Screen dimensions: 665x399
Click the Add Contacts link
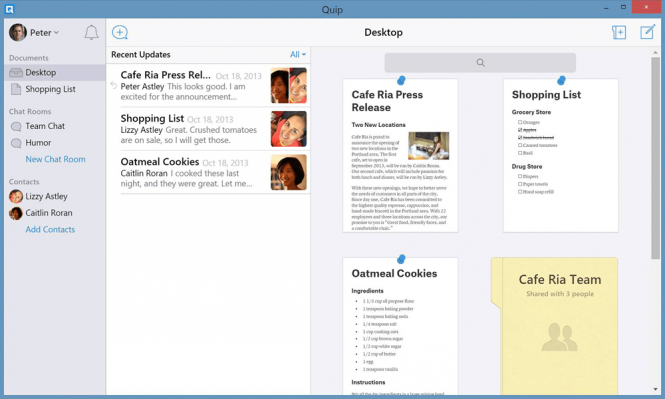[x=50, y=229]
